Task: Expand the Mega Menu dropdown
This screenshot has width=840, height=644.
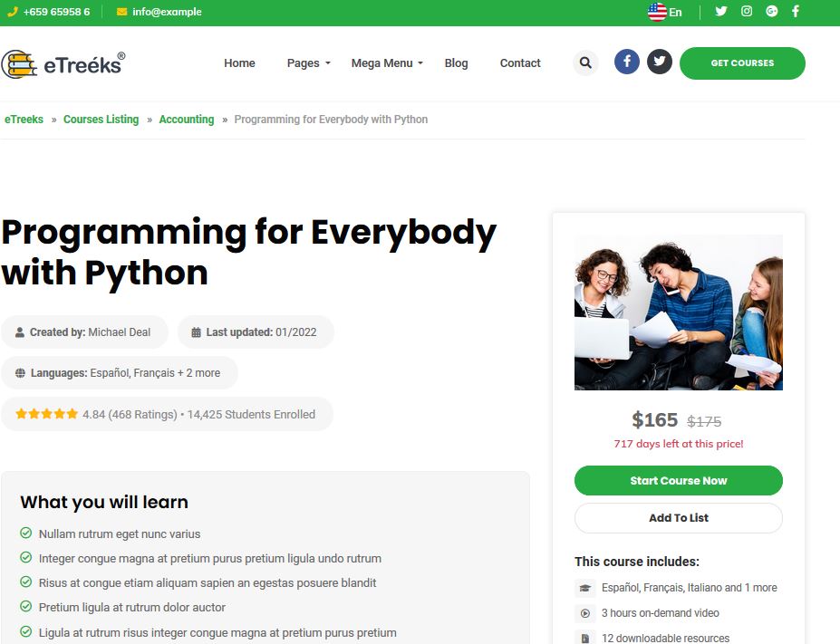Action: point(387,63)
